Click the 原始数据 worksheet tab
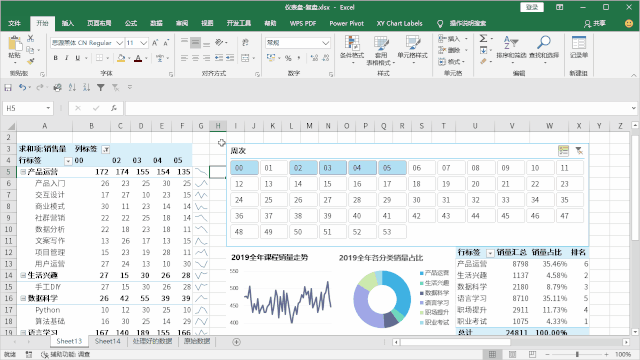Viewport: 640px width, 360px height. point(197,341)
